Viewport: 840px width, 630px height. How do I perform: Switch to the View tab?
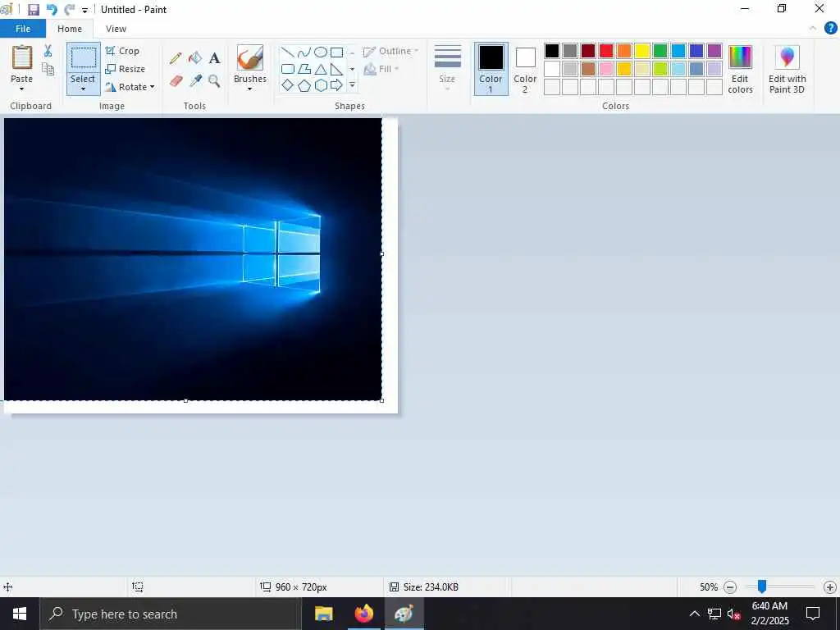pos(116,29)
